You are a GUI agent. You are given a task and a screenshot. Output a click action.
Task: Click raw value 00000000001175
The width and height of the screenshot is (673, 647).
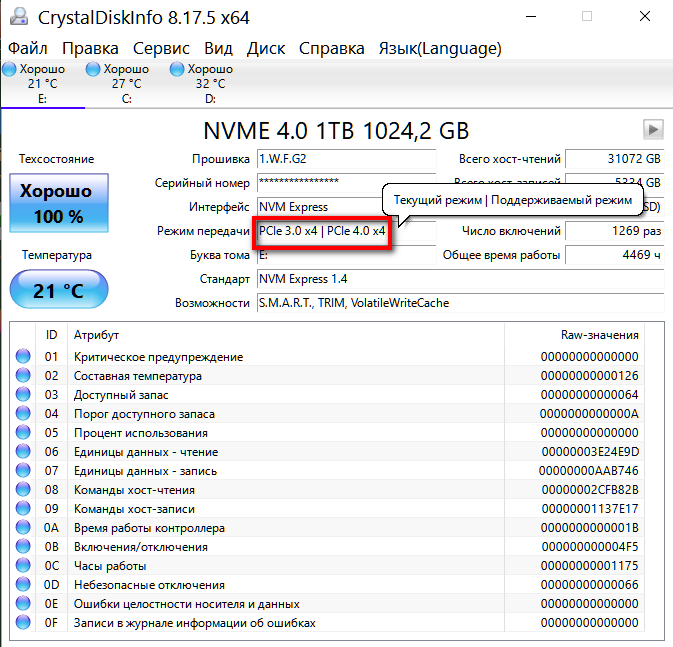(x=590, y=566)
